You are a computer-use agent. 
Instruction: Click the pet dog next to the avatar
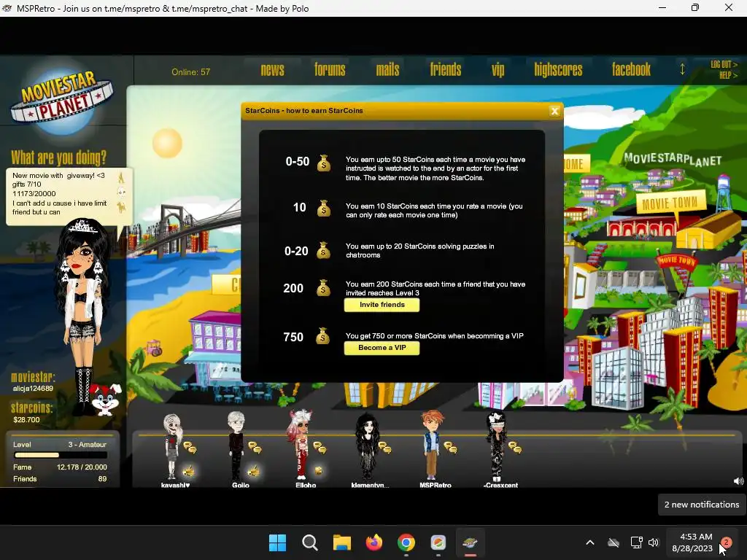point(105,399)
